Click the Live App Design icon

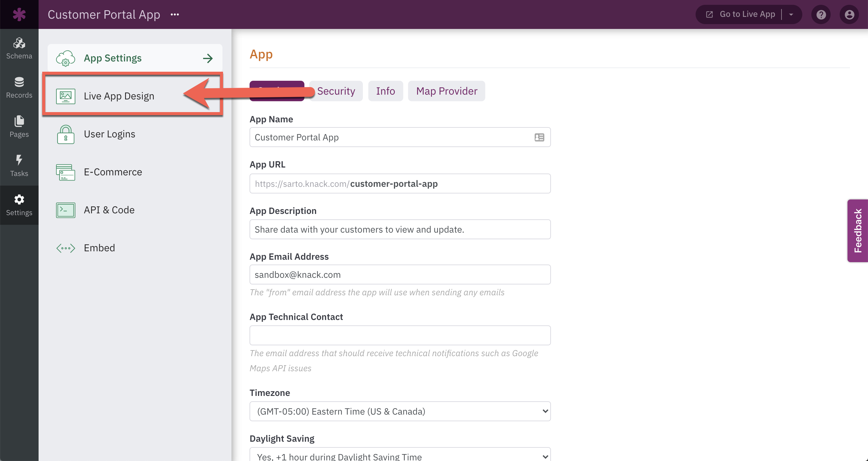click(65, 96)
